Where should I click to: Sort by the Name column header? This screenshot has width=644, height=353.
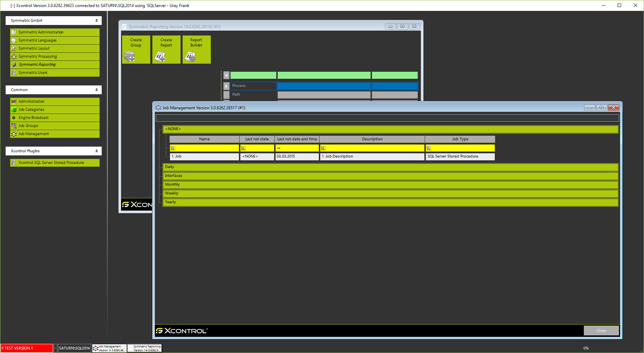coord(204,139)
